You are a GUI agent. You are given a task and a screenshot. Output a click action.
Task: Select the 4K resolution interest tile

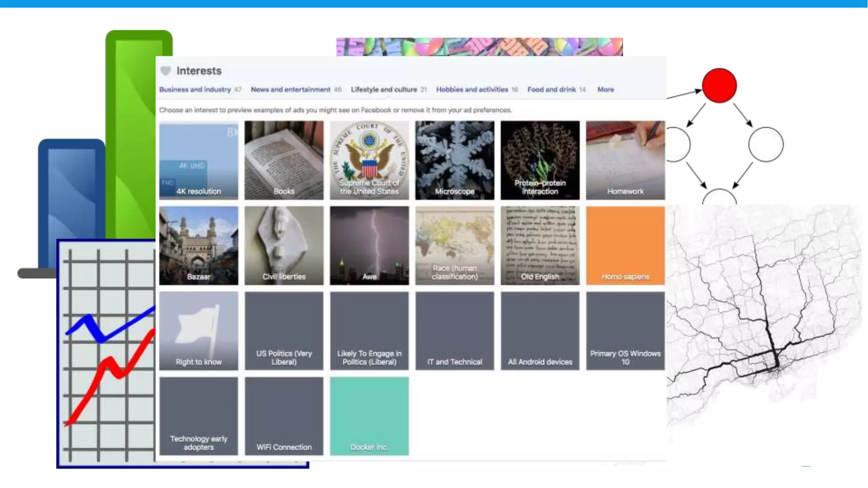198,160
